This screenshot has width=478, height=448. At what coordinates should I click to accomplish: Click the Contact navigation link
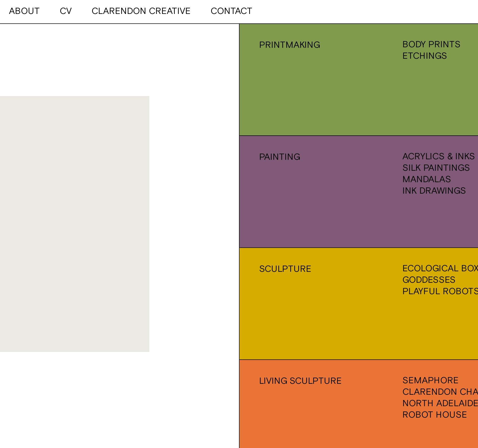tap(231, 11)
